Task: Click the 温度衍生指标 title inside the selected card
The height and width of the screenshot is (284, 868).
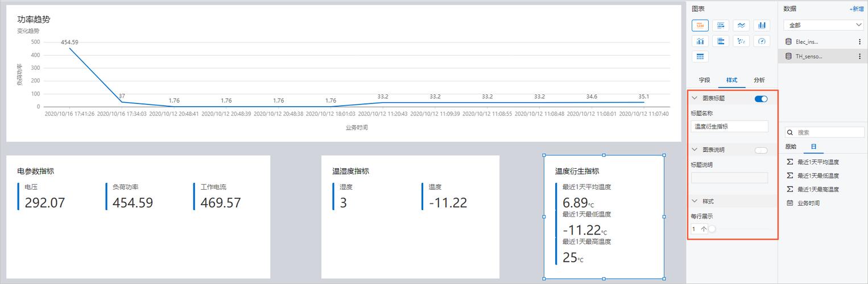Action: 577,171
